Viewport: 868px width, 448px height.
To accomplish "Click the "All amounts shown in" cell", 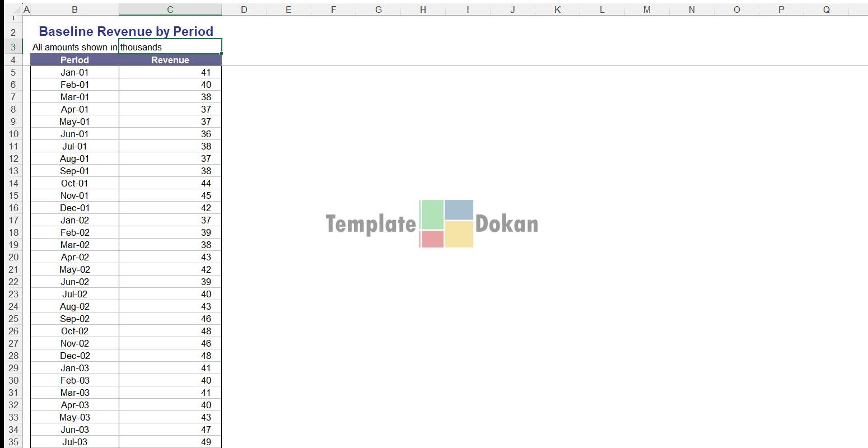I will pos(74,47).
